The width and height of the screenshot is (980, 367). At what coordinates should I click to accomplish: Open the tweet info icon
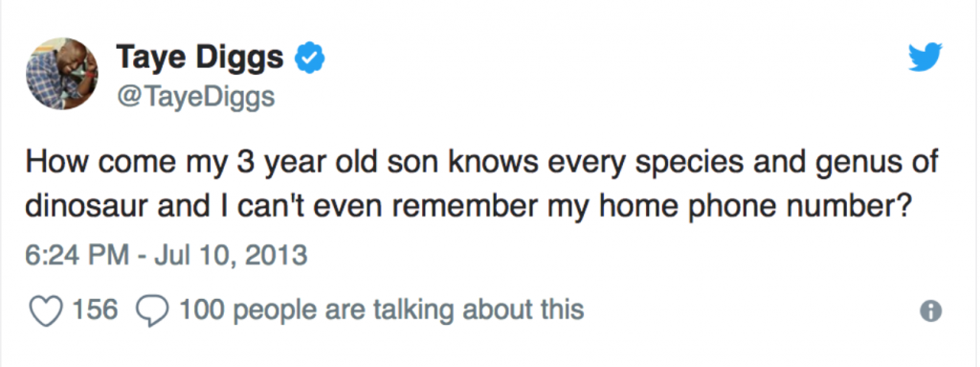(932, 310)
